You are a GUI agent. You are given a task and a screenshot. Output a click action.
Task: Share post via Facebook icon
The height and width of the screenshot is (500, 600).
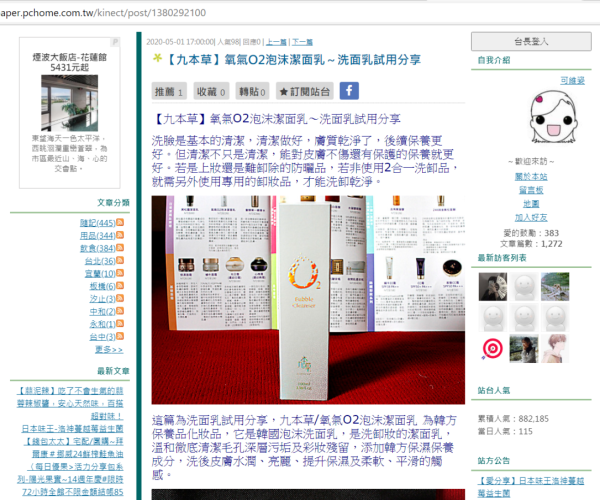(349, 91)
